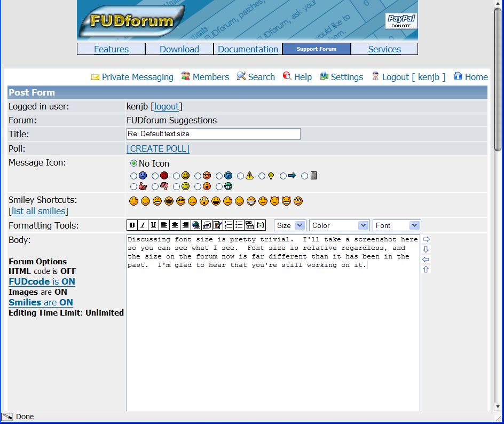Insert a quote block
This screenshot has width=504, height=424.
click(249, 225)
